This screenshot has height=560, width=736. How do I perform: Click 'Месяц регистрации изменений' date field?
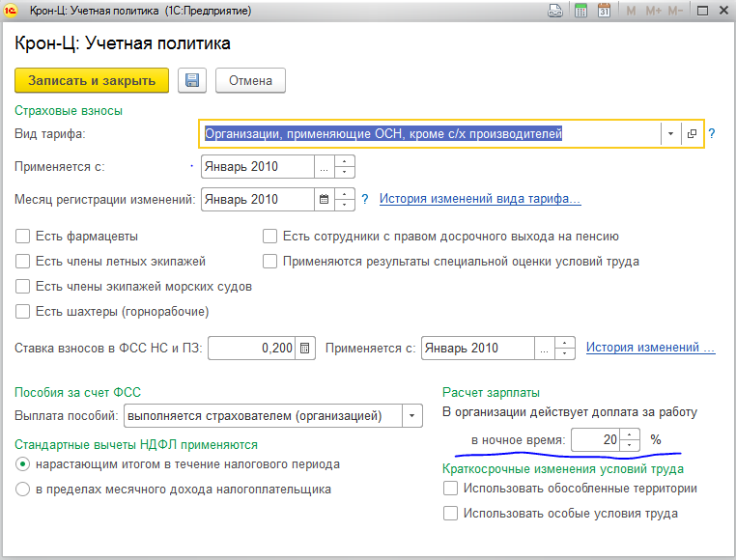tap(257, 200)
